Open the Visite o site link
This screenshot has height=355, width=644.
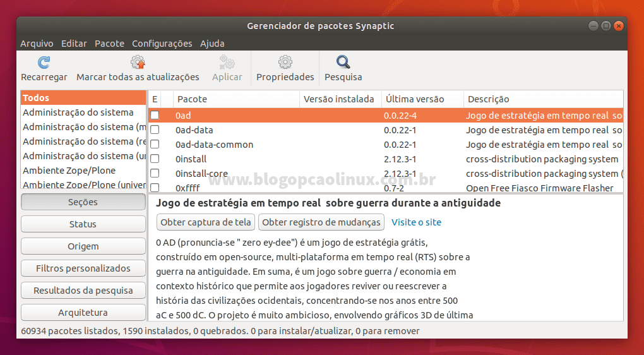coord(416,222)
